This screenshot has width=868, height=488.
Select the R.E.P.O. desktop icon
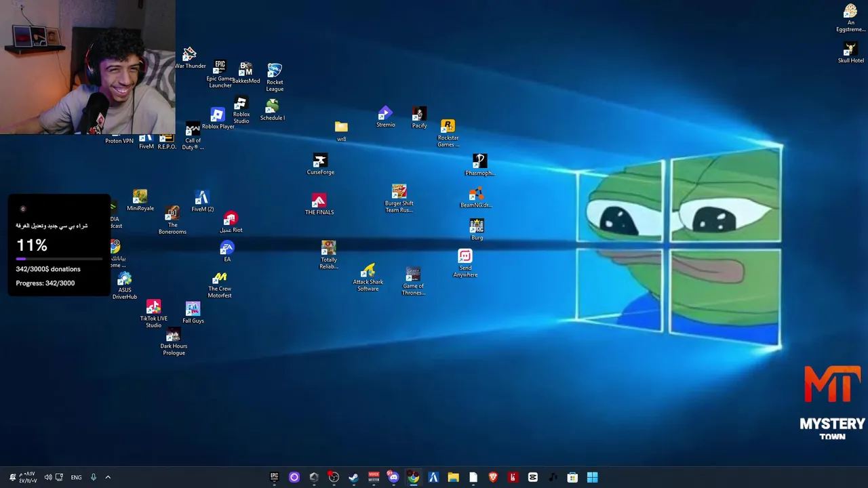pyautogui.click(x=167, y=142)
